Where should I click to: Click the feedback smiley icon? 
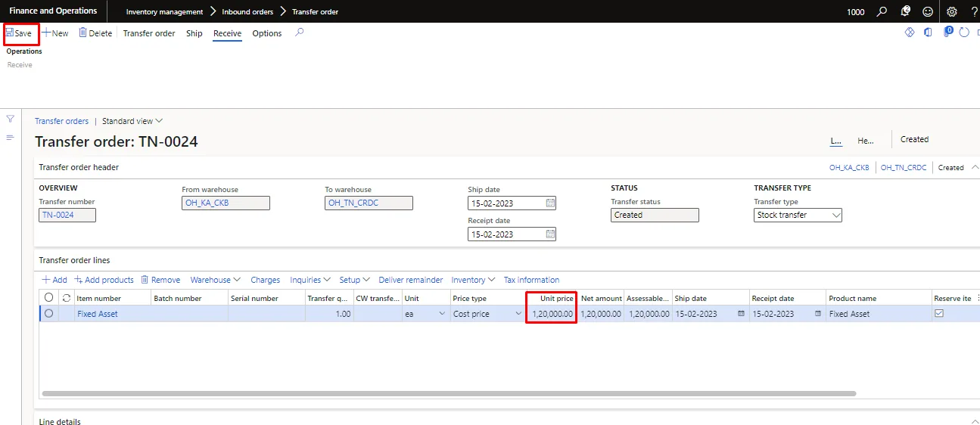(928, 11)
